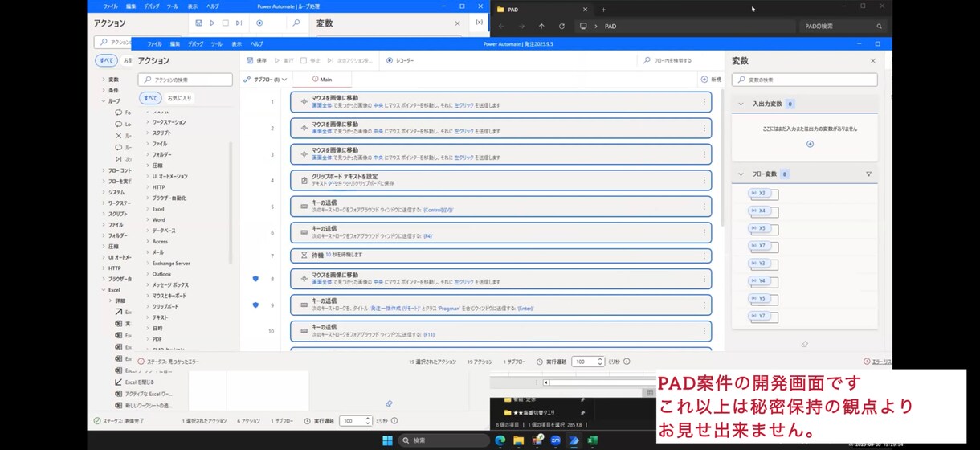
Task: Toggle breakpoint marker on step 8
Action: pyautogui.click(x=255, y=279)
